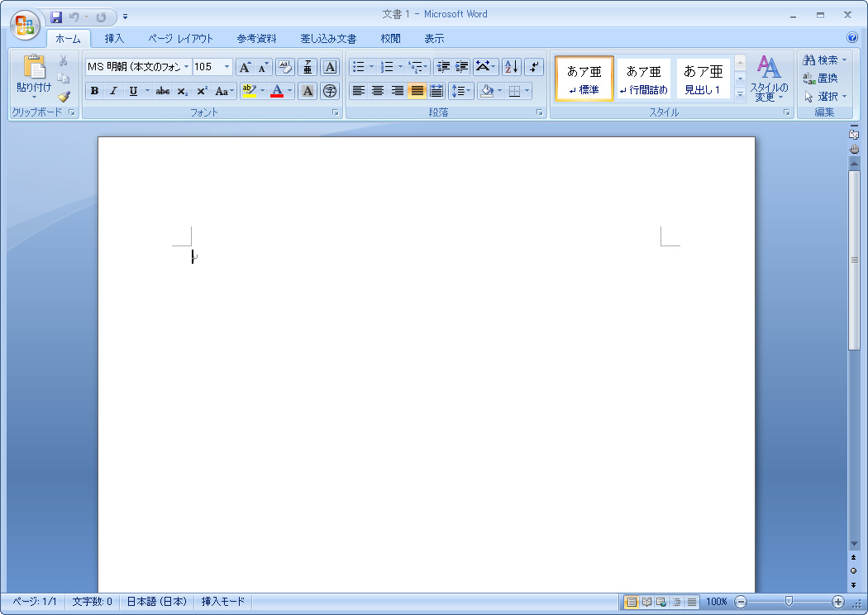This screenshot has width=868, height=615.
Task: Apply the enclosed characters icon
Action: coord(330,91)
